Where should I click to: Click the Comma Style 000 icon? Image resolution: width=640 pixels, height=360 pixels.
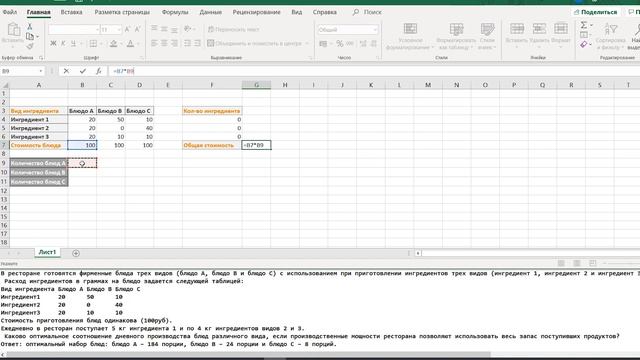coord(350,43)
